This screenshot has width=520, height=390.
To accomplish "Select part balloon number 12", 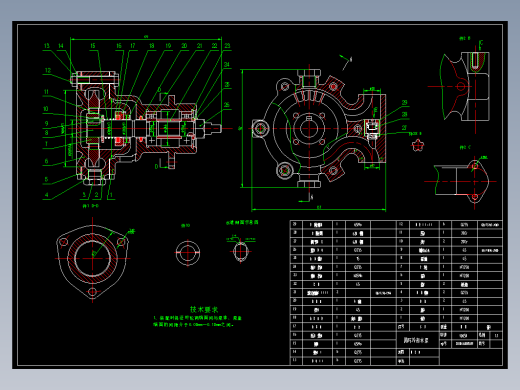I will pyautogui.click(x=48, y=70).
